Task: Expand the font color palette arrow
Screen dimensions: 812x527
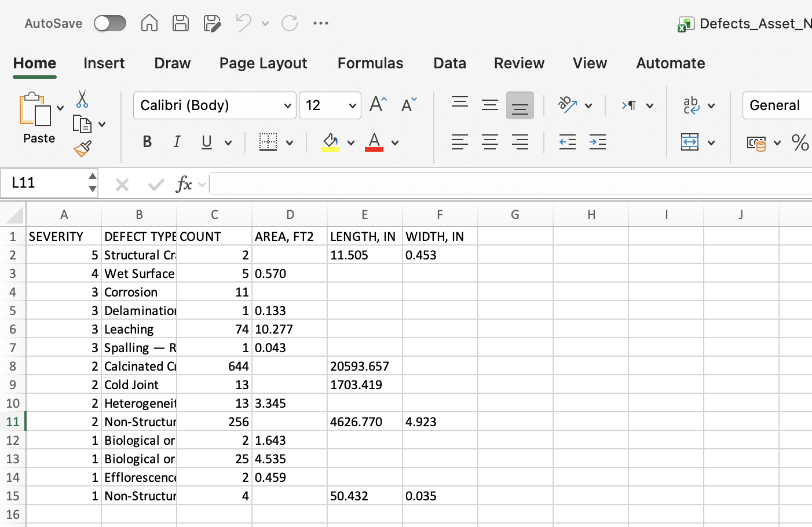Action: click(x=395, y=142)
